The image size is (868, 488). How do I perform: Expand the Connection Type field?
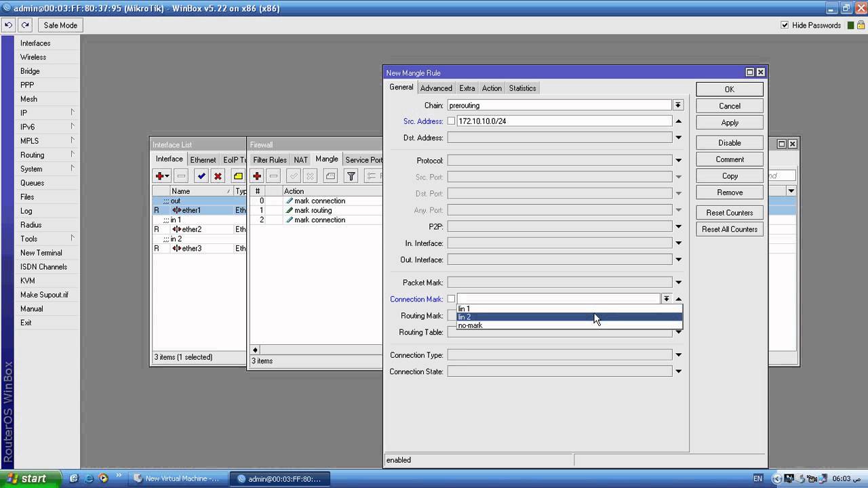(x=678, y=355)
